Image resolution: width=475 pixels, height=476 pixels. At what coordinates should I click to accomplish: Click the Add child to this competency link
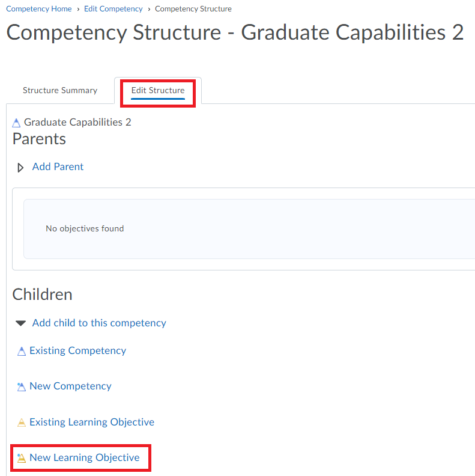99,323
